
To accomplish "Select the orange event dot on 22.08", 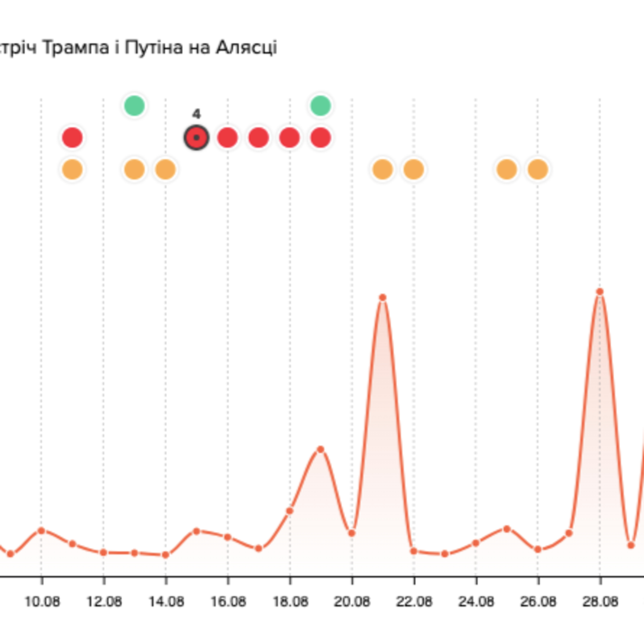I will point(414,169).
